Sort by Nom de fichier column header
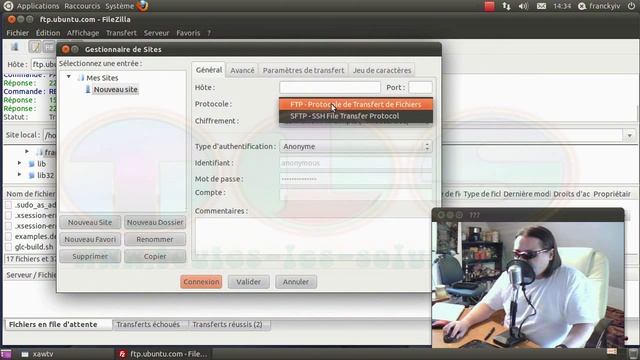640x360 pixels. [31, 194]
